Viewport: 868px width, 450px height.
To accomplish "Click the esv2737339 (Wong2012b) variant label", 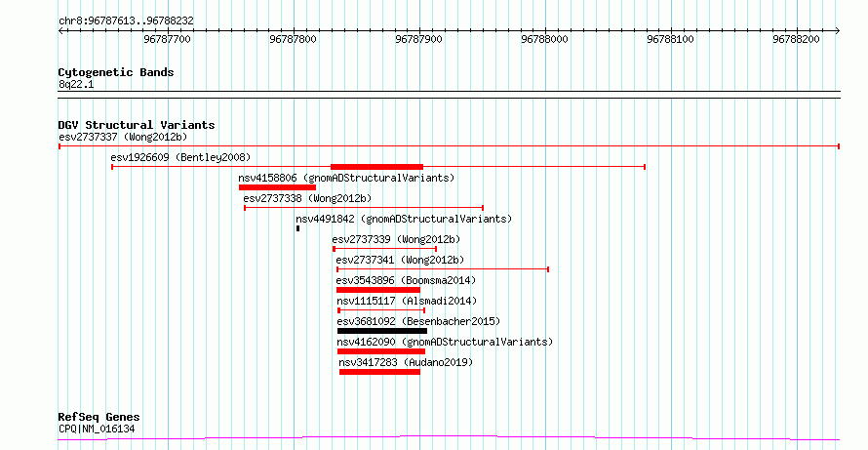I will [396, 239].
